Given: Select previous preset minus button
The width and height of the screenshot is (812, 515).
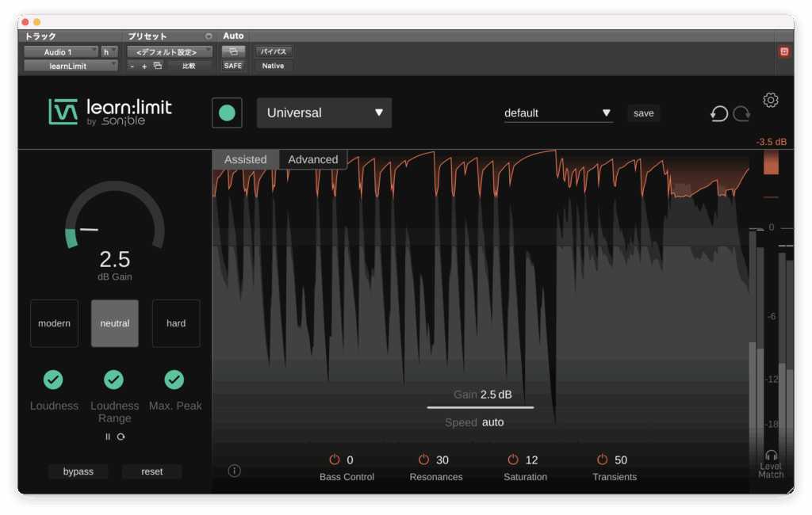Looking at the screenshot, I should click(x=132, y=67).
